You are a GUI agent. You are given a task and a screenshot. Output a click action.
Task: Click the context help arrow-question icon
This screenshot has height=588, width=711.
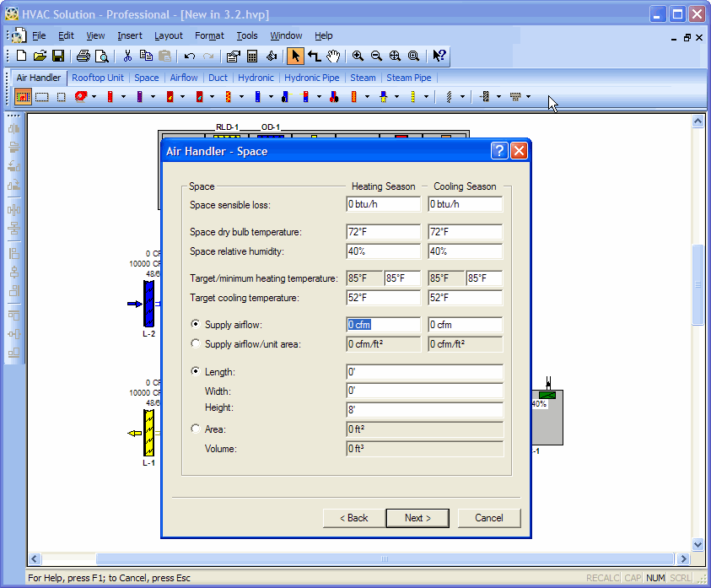(439, 56)
